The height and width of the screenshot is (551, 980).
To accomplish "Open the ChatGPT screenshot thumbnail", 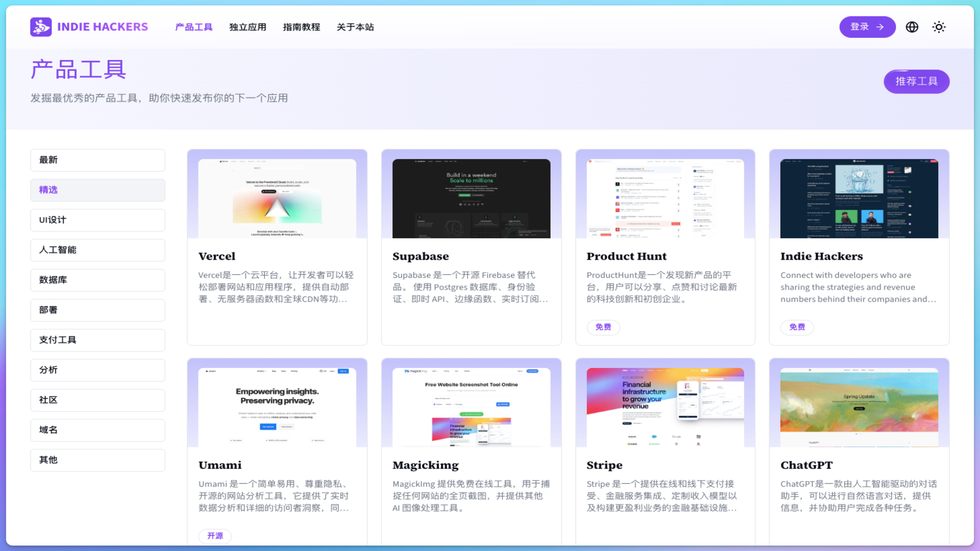I will pyautogui.click(x=859, y=407).
